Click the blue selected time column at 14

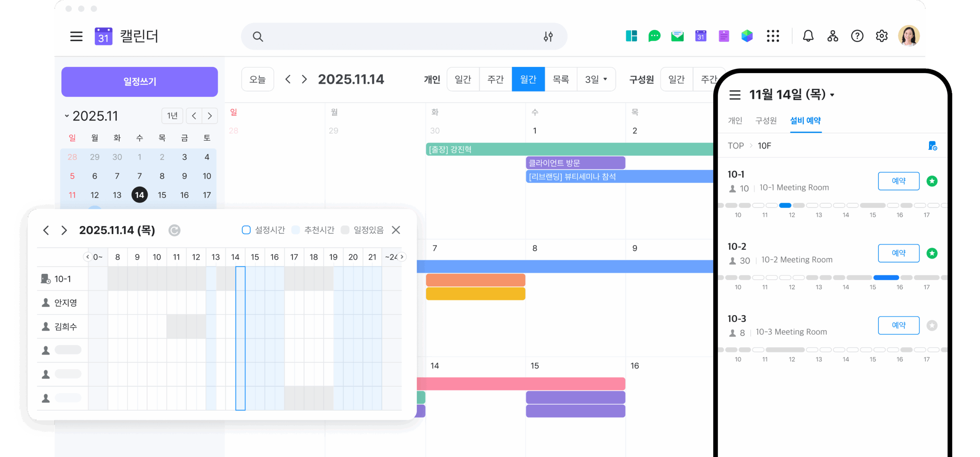coord(240,338)
